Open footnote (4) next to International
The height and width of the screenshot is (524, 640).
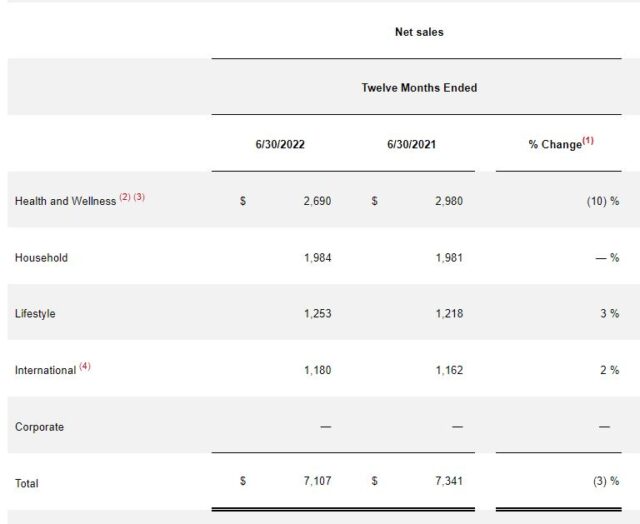pyautogui.click(x=85, y=366)
